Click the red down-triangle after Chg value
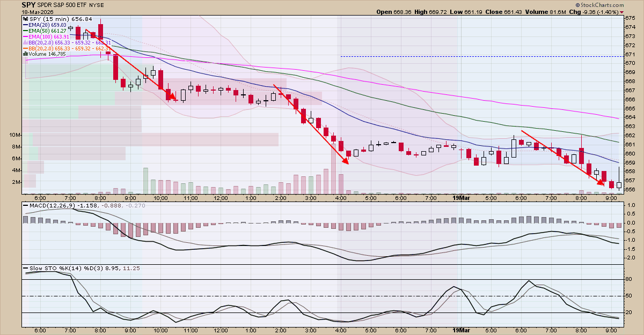The height and width of the screenshot is (335, 644). click(x=621, y=12)
